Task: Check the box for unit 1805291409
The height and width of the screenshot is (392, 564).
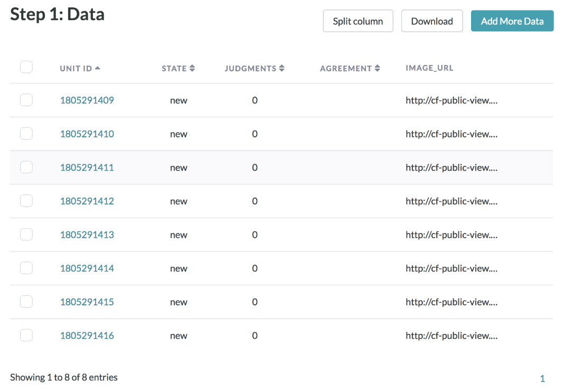Action: [x=26, y=100]
